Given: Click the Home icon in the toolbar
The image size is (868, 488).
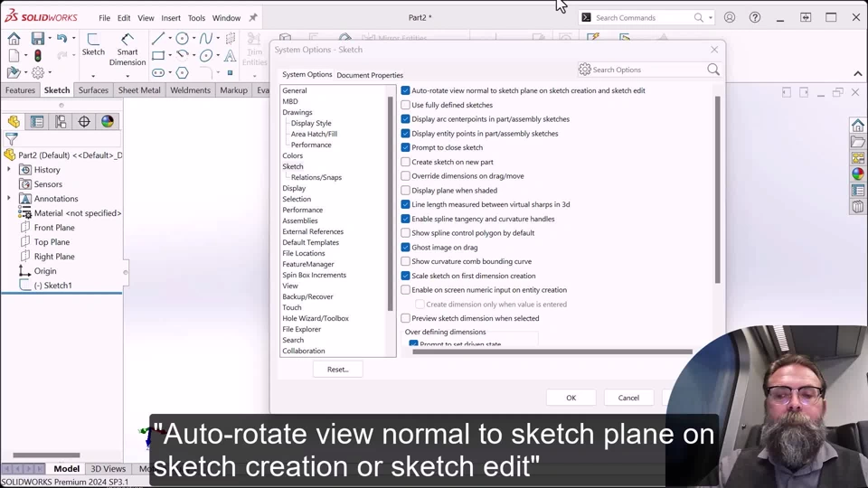Looking at the screenshot, I should [x=14, y=38].
